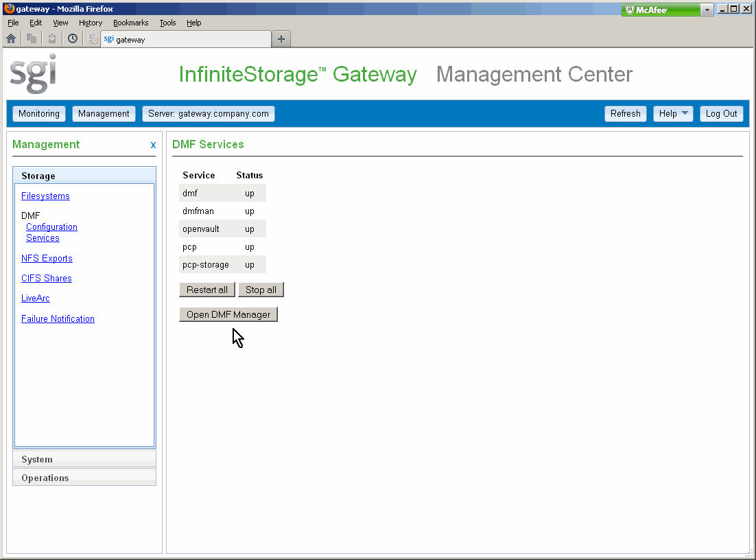Open DMF Configuration link
Viewport: 756px width, 560px height.
tap(51, 226)
